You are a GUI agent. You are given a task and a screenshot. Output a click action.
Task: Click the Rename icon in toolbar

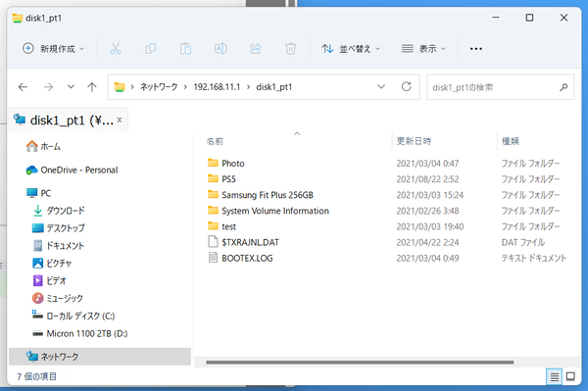click(x=220, y=49)
